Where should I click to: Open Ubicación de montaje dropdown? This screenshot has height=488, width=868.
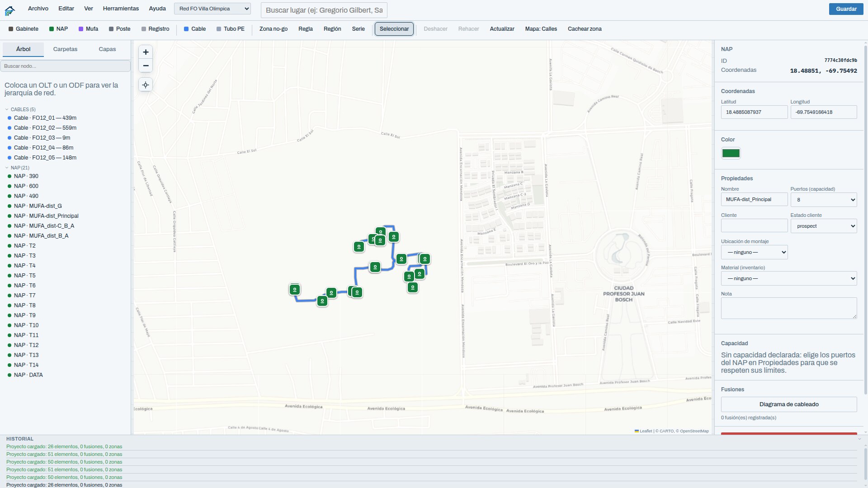click(754, 252)
